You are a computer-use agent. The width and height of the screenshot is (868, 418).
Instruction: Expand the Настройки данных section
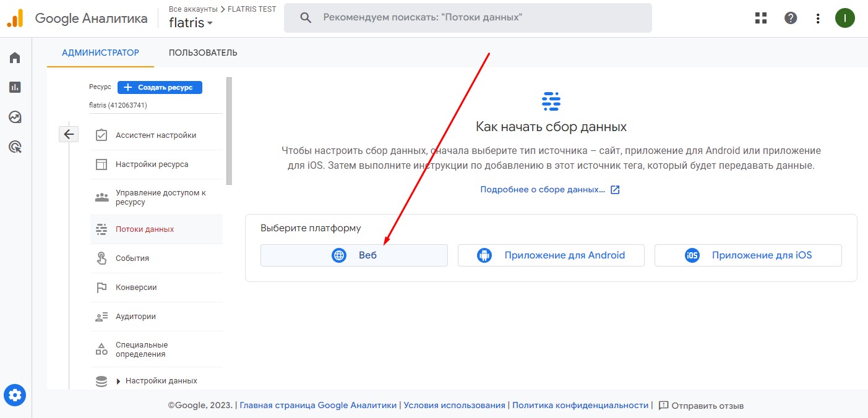click(x=119, y=381)
